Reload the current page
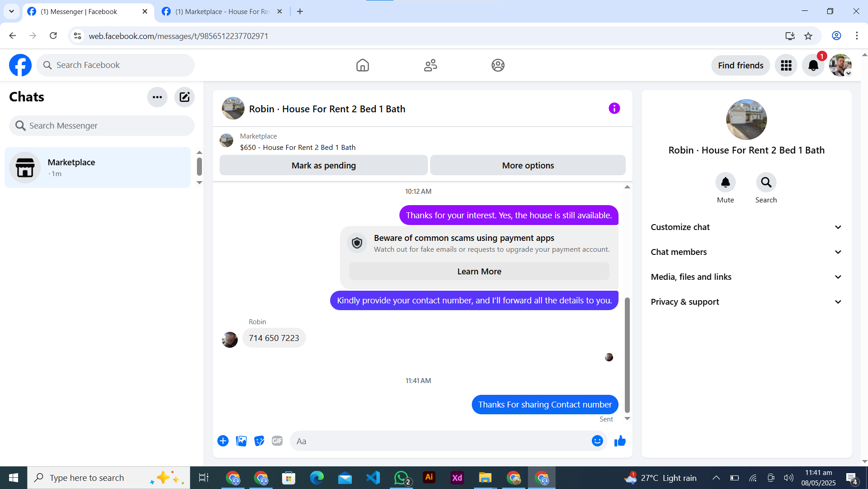This screenshot has height=489, width=868. point(53,36)
